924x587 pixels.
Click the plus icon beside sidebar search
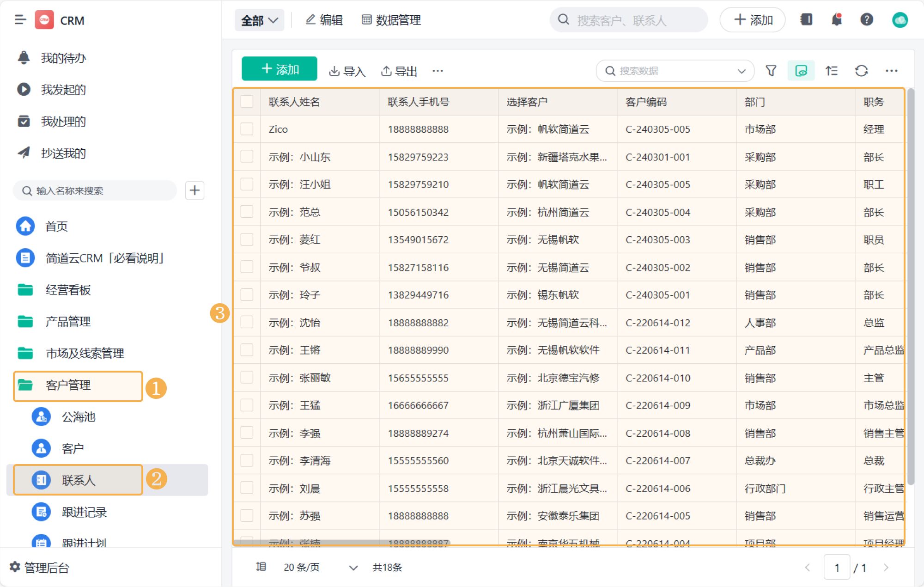pos(195,190)
